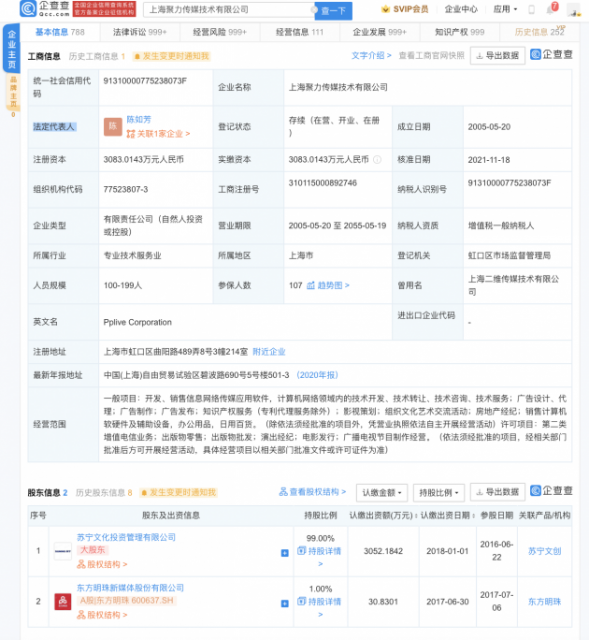The width and height of the screenshot is (589, 640).
Task: Click the user avatar in header
Action: coord(573,10)
